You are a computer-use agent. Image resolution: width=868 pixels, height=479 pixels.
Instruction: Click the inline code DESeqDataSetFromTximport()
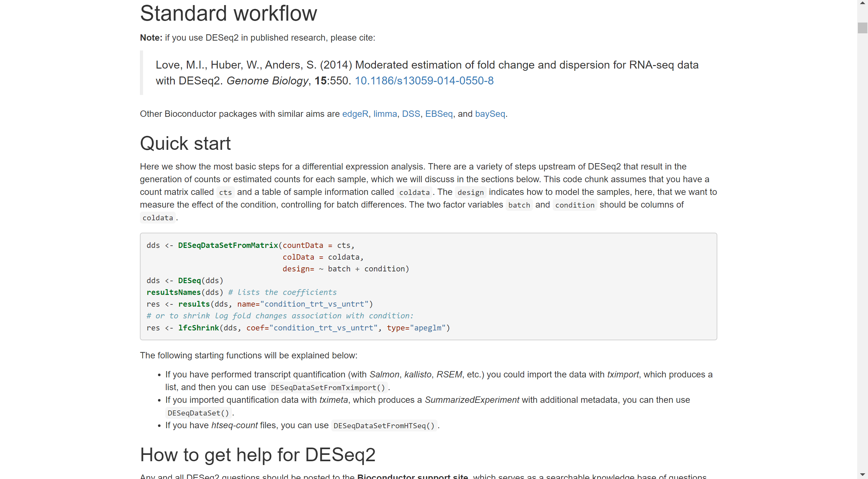pos(327,387)
